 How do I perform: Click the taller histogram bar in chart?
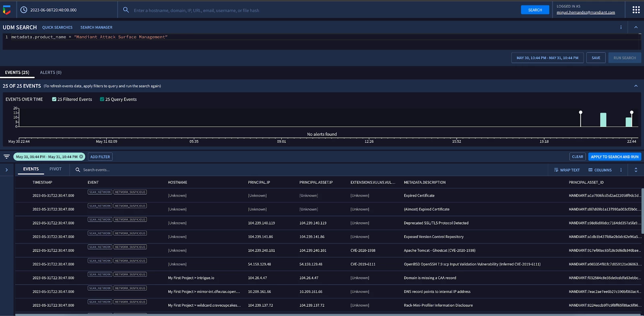[603, 120]
